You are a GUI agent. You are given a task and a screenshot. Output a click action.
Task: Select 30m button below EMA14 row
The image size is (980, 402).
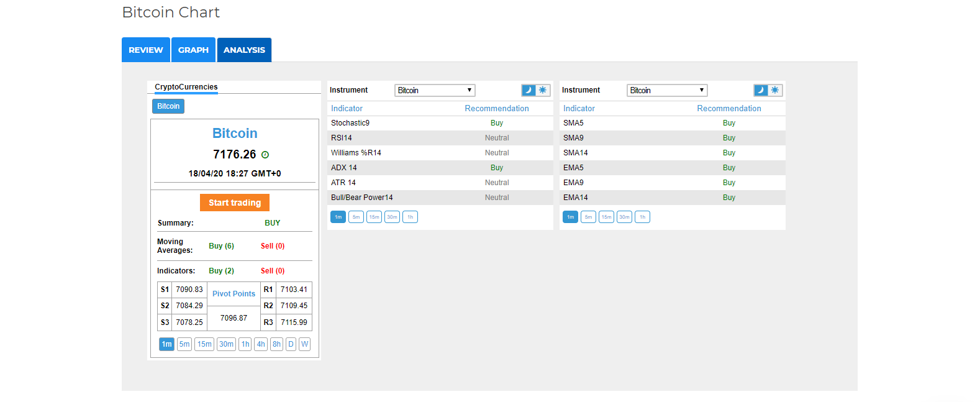pyautogui.click(x=624, y=217)
